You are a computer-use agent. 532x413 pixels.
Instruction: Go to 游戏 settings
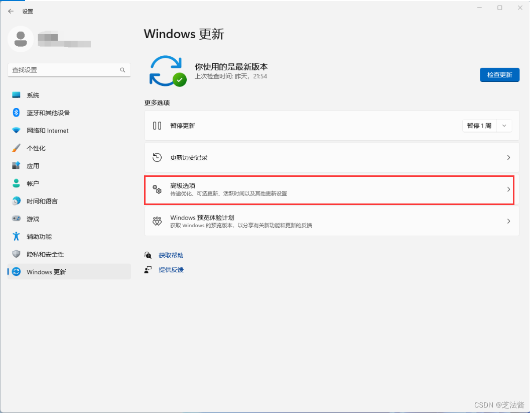coord(69,219)
